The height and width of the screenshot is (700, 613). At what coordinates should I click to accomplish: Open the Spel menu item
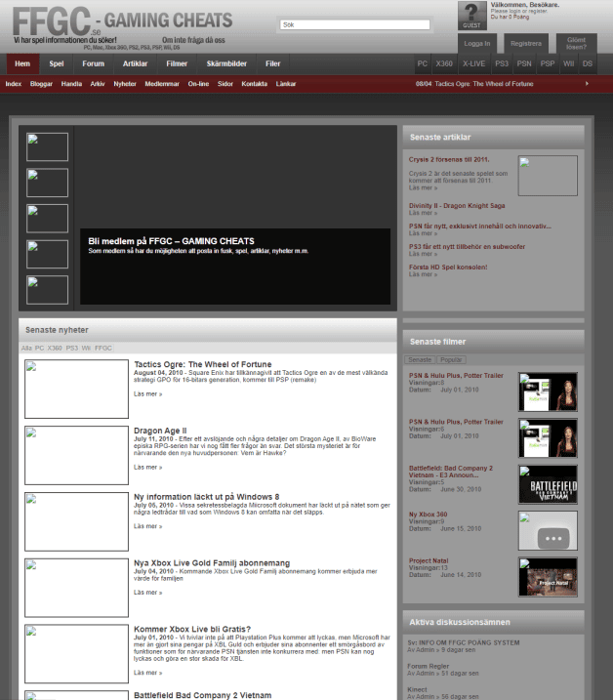[x=57, y=63]
